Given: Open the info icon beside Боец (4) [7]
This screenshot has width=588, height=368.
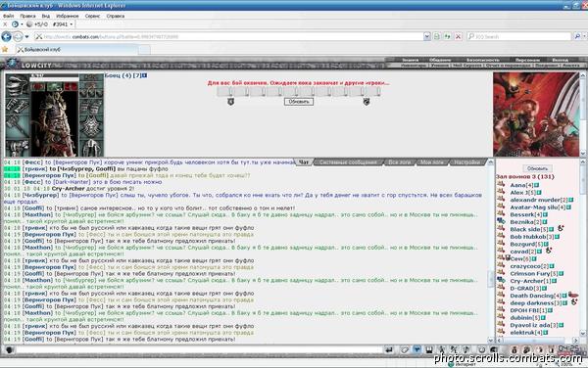Looking at the screenshot, I should click(x=145, y=75).
